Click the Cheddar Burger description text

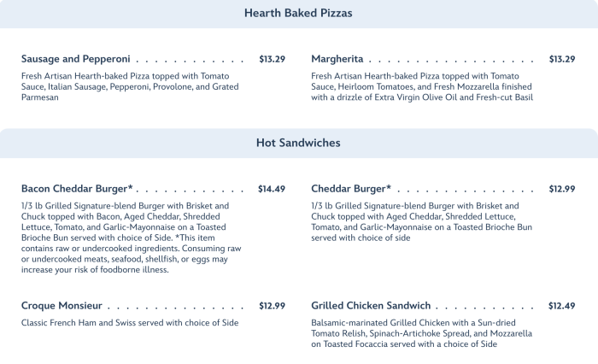(421, 221)
